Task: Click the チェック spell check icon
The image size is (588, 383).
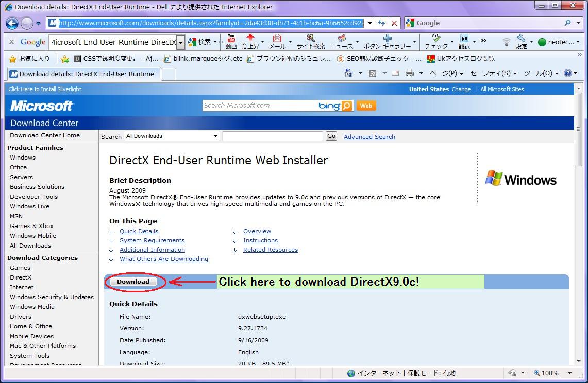Action: pyautogui.click(x=436, y=42)
